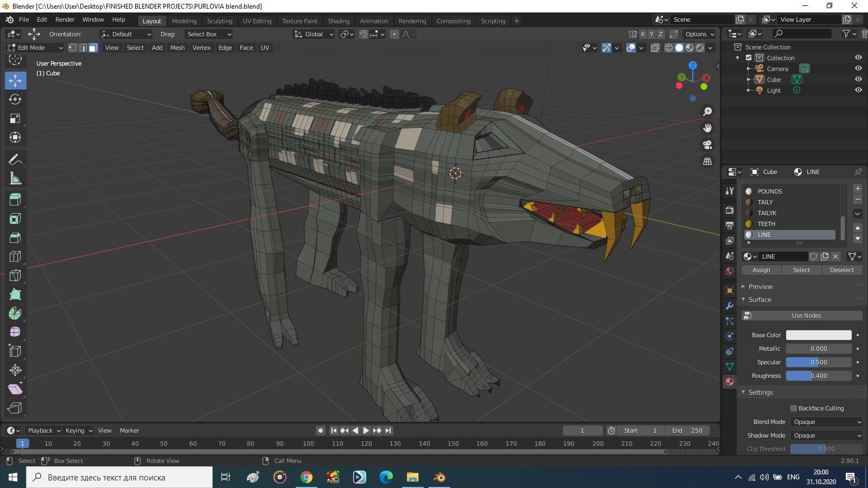Select the Extrude Region tool
Screen dimensions: 868x488
pos(15,200)
